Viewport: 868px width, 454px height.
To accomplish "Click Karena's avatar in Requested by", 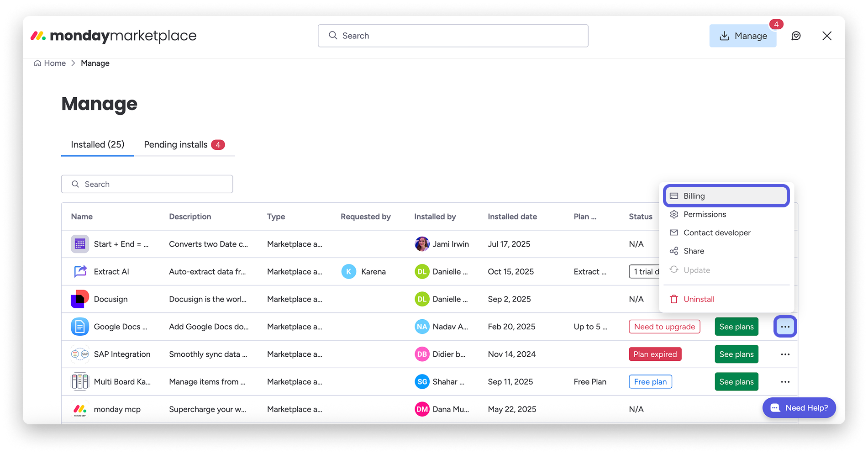I will click(349, 271).
